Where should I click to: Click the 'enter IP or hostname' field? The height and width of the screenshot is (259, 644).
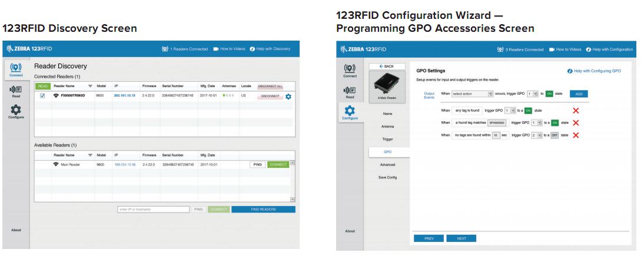(153, 209)
